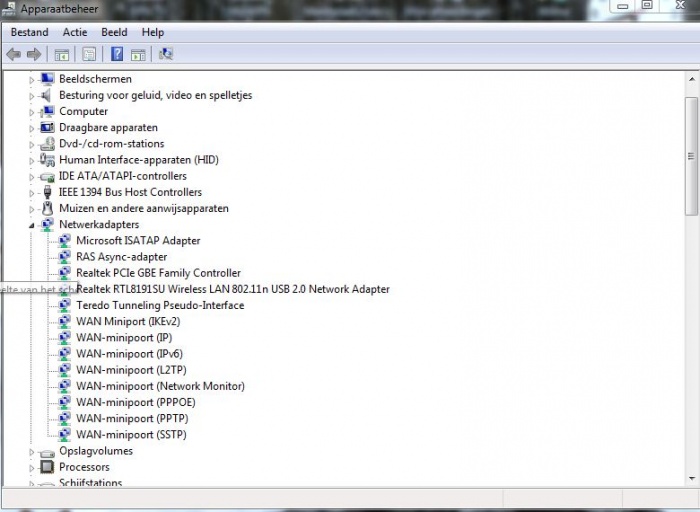Click the RAS Async-adapter icon
Viewport: 700px width, 512px height.
pos(64,257)
